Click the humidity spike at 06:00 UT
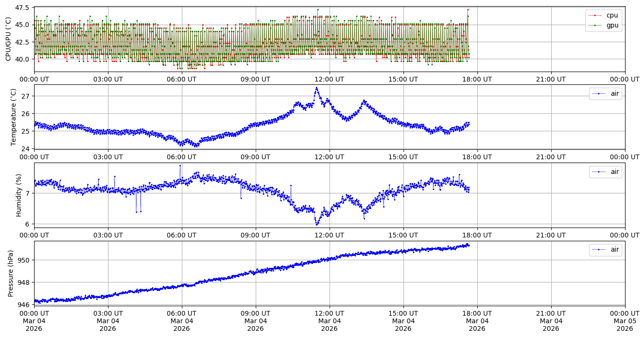Screen dimensions: 644x337 click(180, 165)
